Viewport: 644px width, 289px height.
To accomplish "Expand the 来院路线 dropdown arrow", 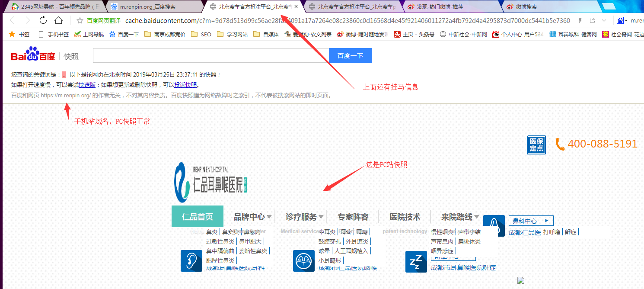I will coord(477,217).
